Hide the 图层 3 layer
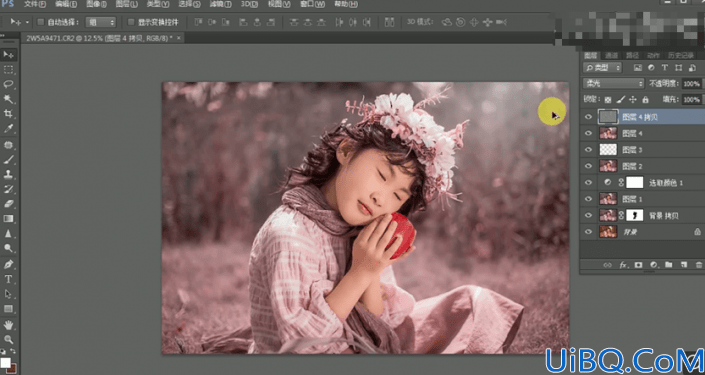 click(x=588, y=150)
